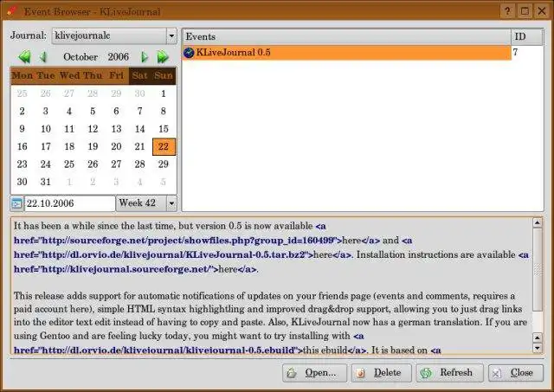The height and width of the screenshot is (392, 554).
Task: Click the Refresh button
Action: click(x=450, y=373)
